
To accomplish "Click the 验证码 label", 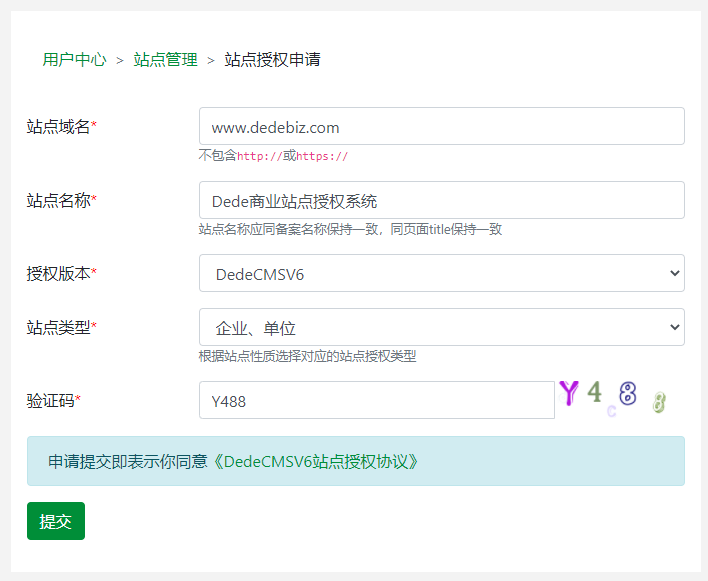I will tap(53, 400).
